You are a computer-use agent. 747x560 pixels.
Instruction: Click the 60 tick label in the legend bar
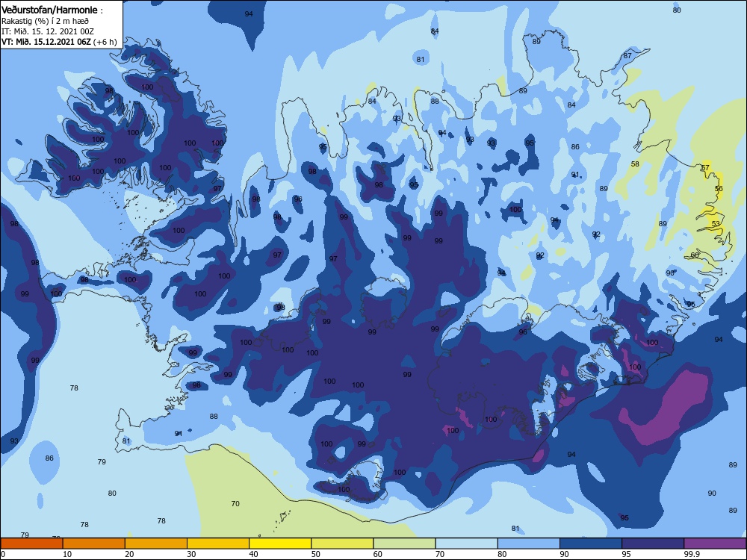pyautogui.click(x=378, y=554)
